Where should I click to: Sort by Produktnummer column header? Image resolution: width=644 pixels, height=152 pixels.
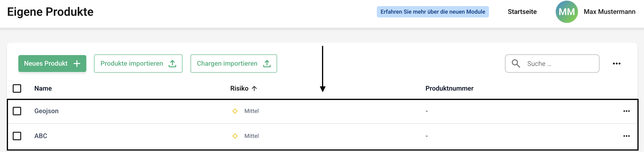(x=449, y=88)
